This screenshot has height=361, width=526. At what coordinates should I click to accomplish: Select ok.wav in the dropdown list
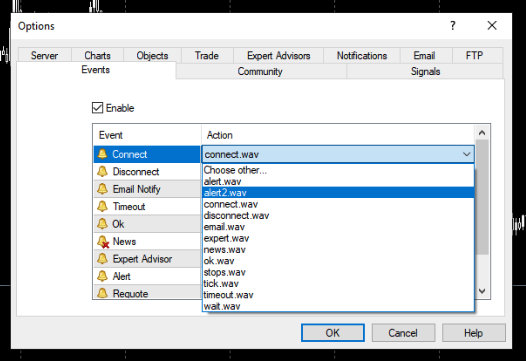338,261
